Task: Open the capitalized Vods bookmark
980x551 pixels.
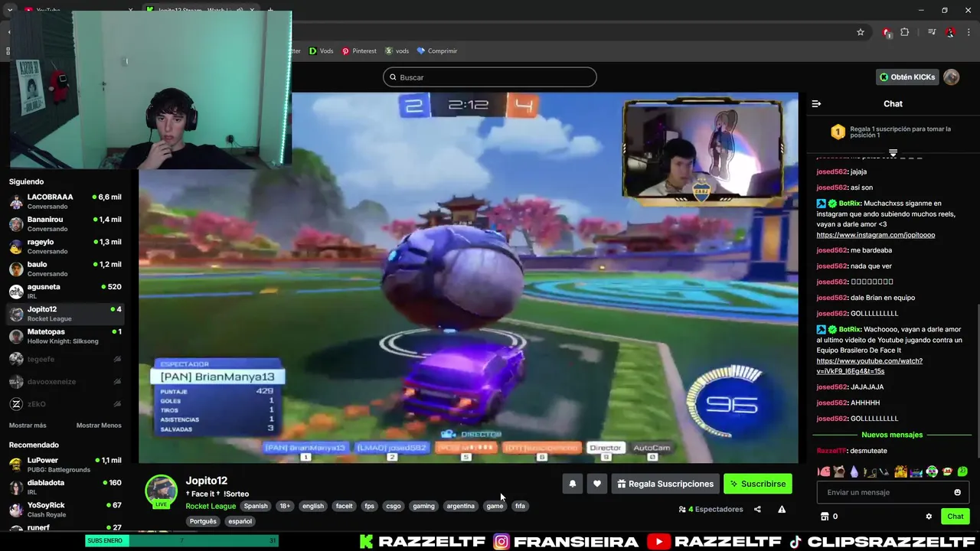Action: point(321,51)
